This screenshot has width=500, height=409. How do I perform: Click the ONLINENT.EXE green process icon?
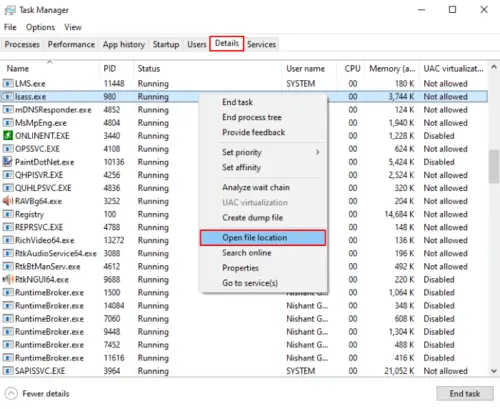pos(8,136)
